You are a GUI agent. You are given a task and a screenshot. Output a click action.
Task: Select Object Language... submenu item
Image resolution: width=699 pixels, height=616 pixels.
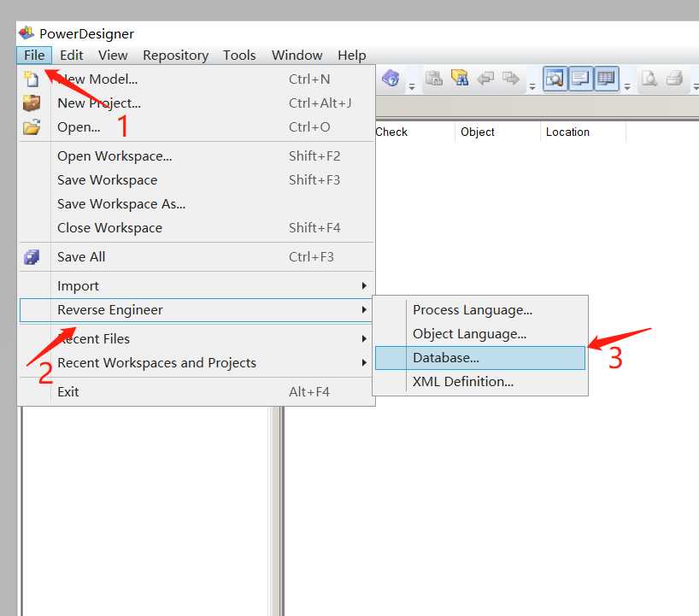coord(480,334)
